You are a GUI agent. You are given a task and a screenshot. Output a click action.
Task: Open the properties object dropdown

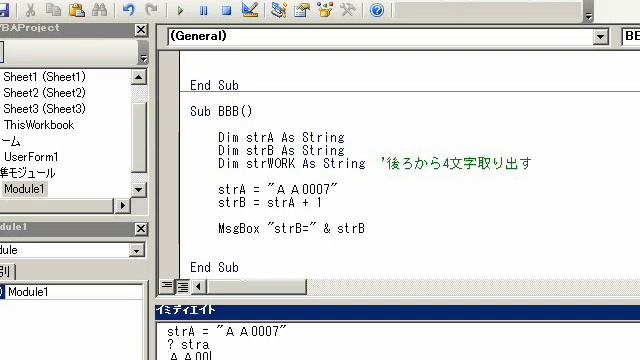(136, 250)
